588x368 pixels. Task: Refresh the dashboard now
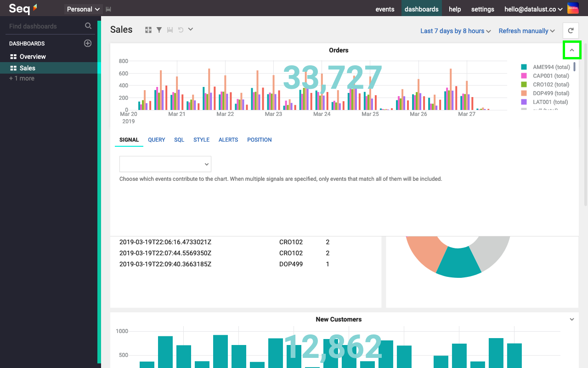[x=571, y=31]
